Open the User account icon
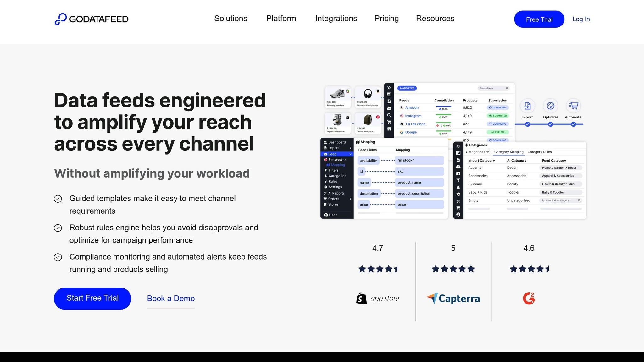Screen dimensions: 644x362 coord(326,215)
